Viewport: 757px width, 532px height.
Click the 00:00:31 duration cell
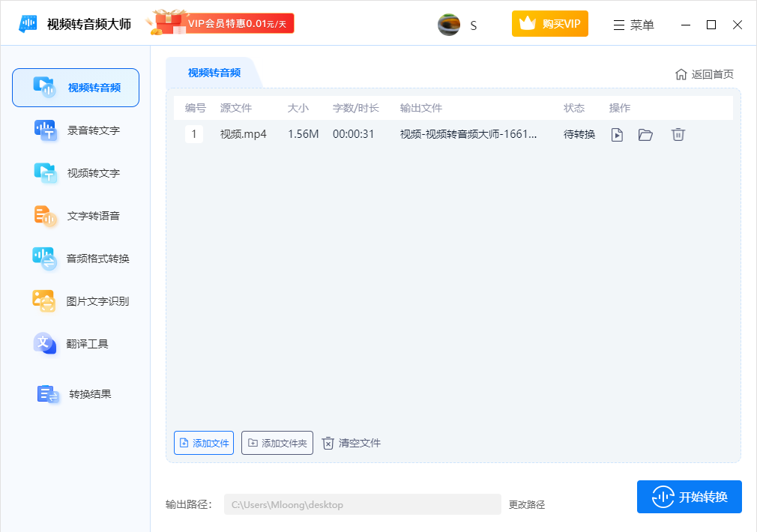(x=354, y=134)
